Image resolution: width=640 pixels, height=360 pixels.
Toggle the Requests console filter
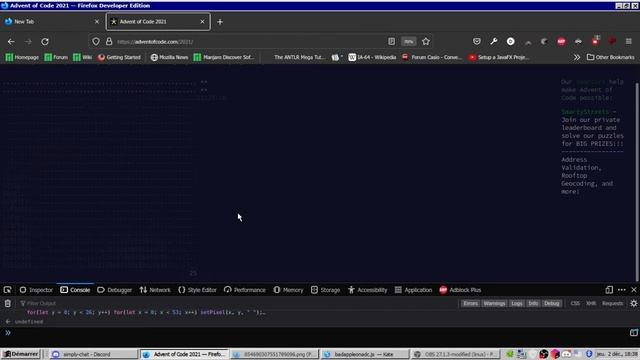(x=612, y=303)
